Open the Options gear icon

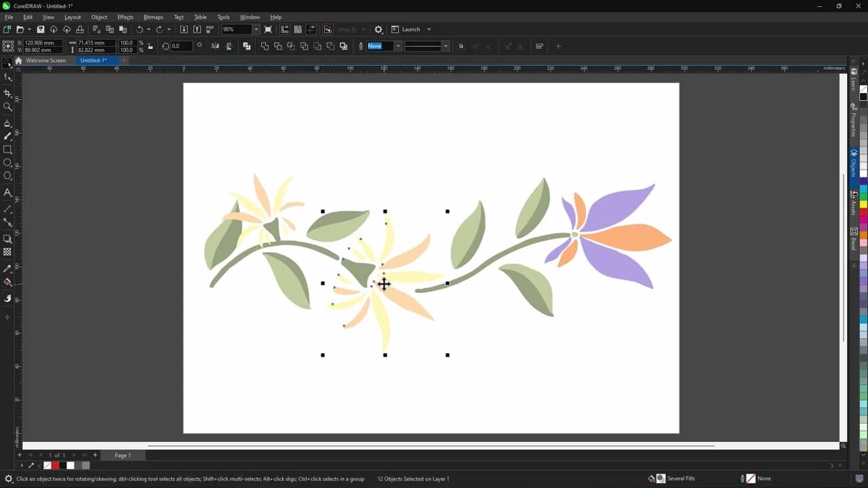coord(378,29)
